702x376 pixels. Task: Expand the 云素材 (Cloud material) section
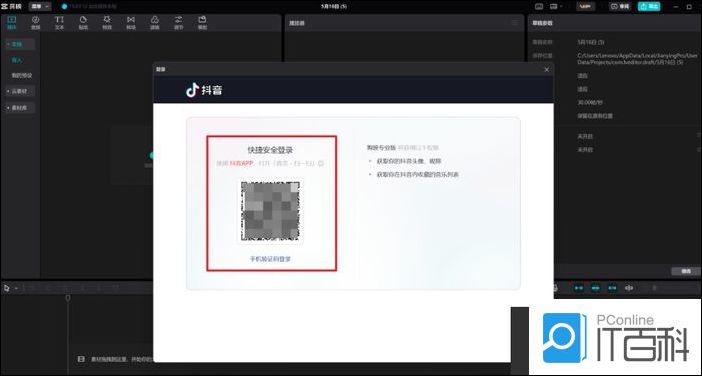(x=19, y=91)
